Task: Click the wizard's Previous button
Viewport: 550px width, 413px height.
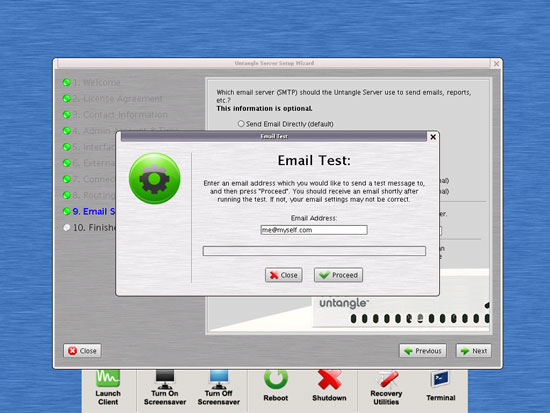Action: click(423, 351)
